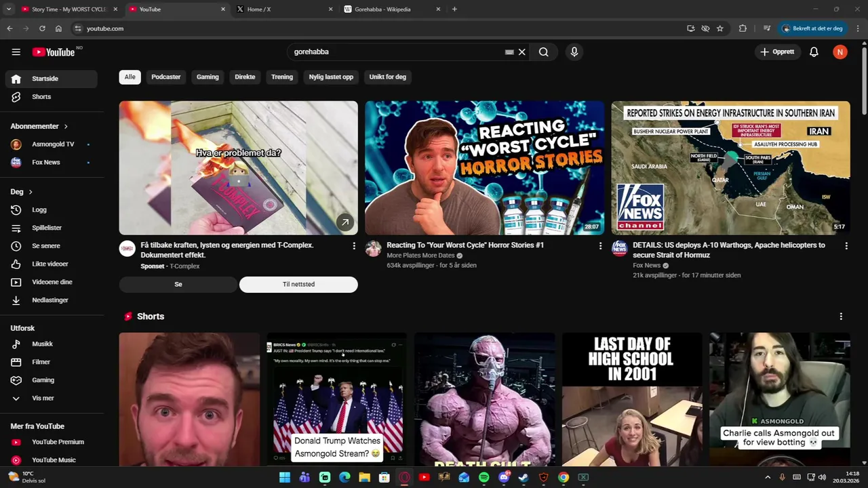This screenshot has width=868, height=488.
Task: Open Asmongold TV subscription
Action: (x=52, y=144)
